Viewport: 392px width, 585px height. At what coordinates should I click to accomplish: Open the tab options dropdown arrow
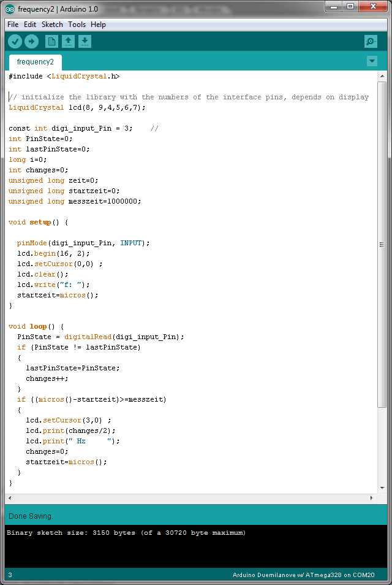[x=372, y=61]
